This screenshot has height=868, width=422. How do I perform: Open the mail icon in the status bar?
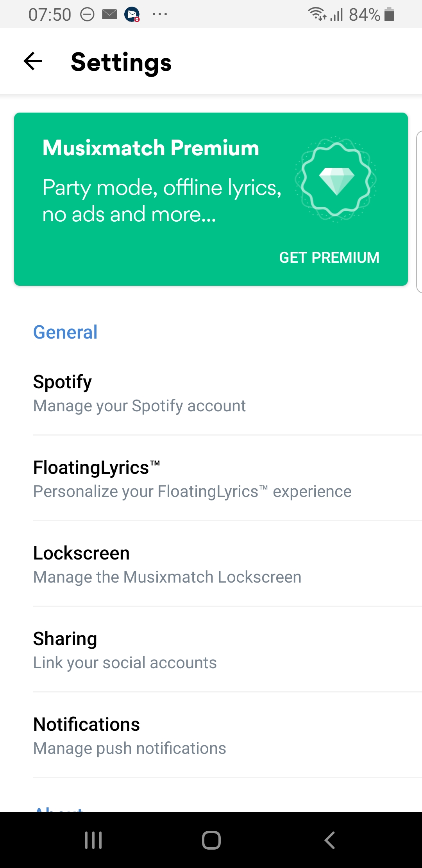(109, 14)
